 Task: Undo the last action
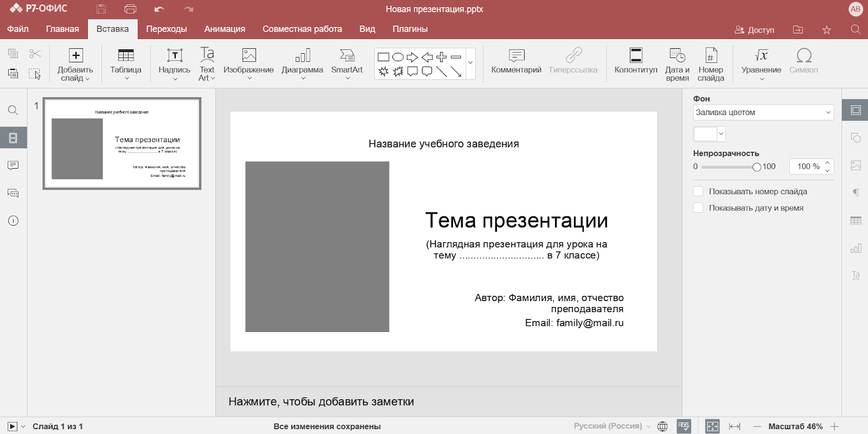coord(159,9)
